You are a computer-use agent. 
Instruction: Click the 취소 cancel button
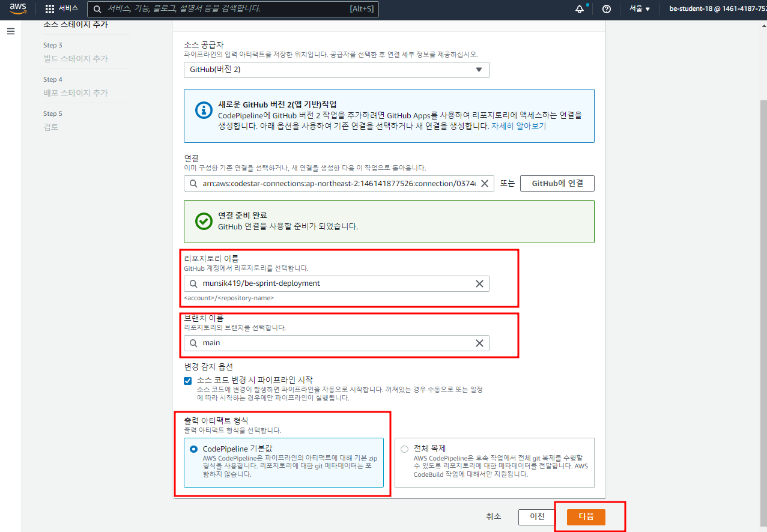pos(494,516)
